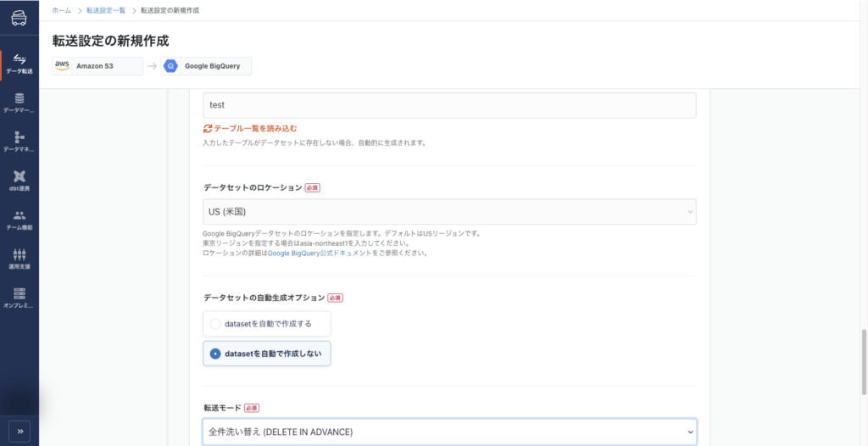Click the Amazon S3 source badge
868x446 pixels.
coord(97,66)
